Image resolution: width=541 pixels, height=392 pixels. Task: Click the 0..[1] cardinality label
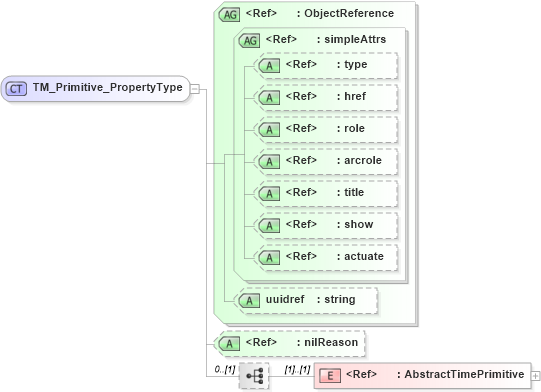[225, 370]
